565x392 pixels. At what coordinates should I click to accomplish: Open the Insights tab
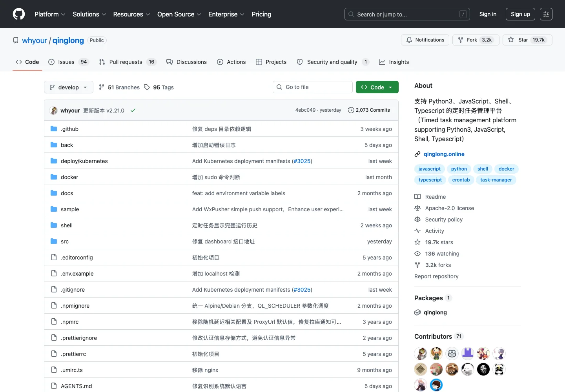394,62
